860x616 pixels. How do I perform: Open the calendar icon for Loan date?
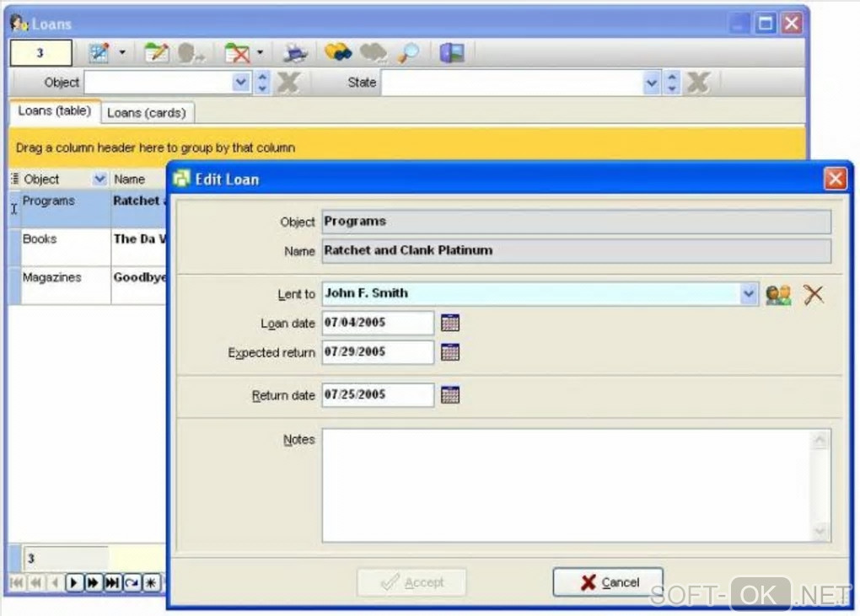[x=449, y=324]
